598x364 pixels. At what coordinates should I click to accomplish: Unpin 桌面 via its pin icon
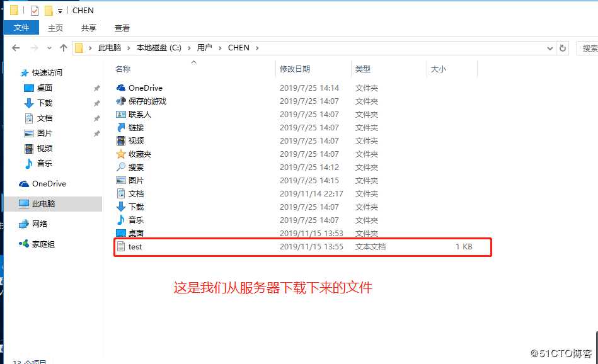coord(97,88)
